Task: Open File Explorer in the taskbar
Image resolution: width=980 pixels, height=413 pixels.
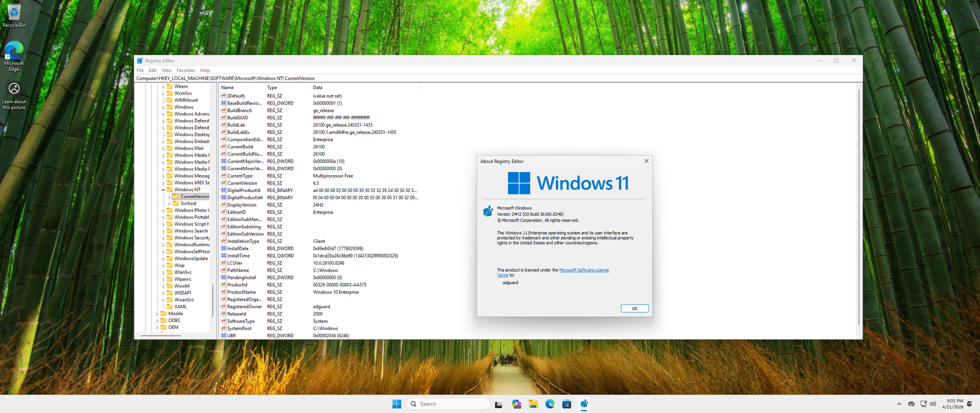Action: coord(533,404)
